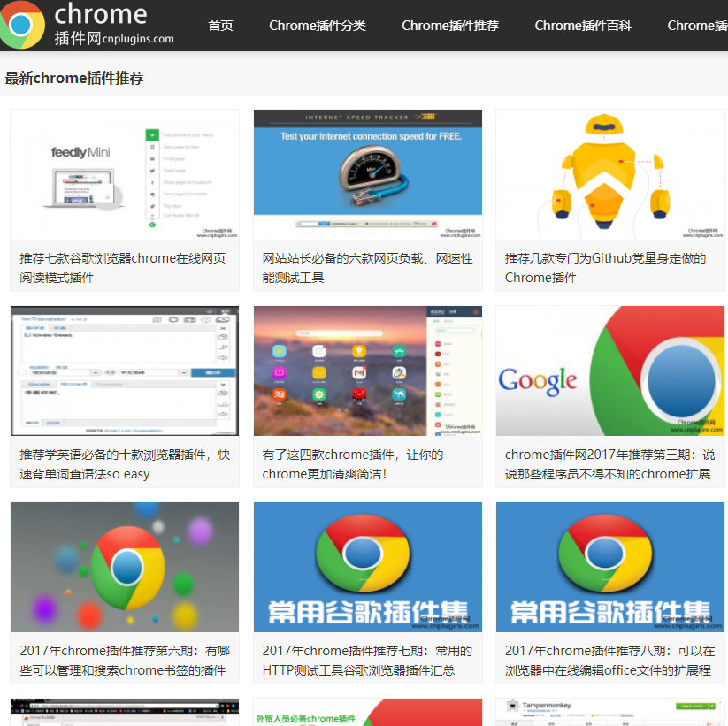Open the Internet Speed Tracker thumbnail
This screenshot has width=728, height=726.
[368, 174]
